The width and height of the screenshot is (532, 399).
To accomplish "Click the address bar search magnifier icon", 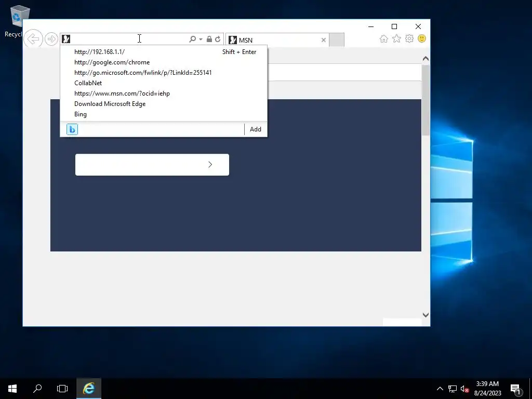I will 192,39.
